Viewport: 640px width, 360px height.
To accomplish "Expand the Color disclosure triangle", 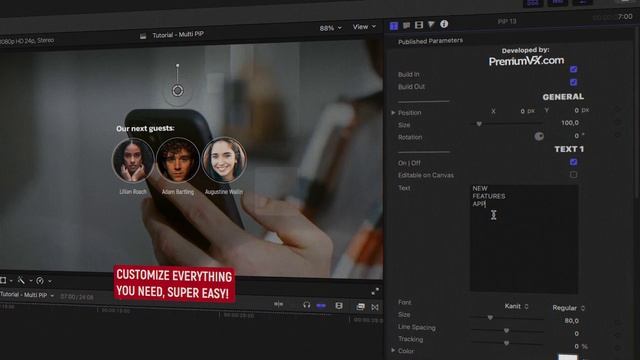I will [393, 350].
